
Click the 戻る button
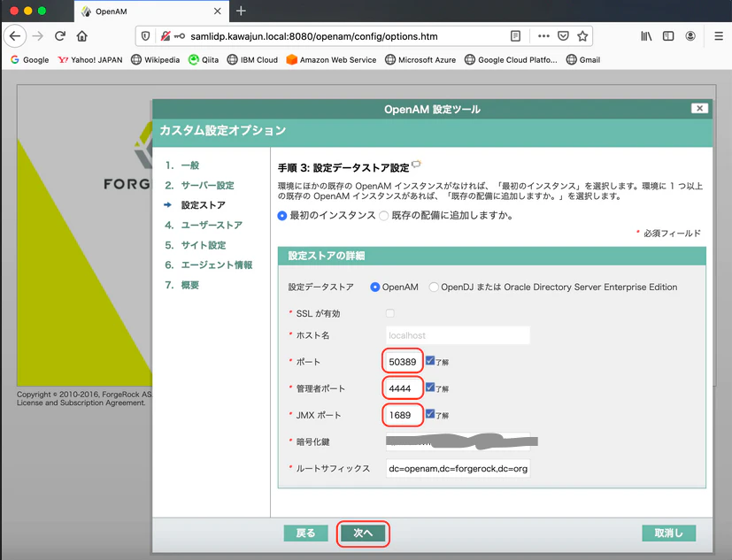click(x=305, y=533)
